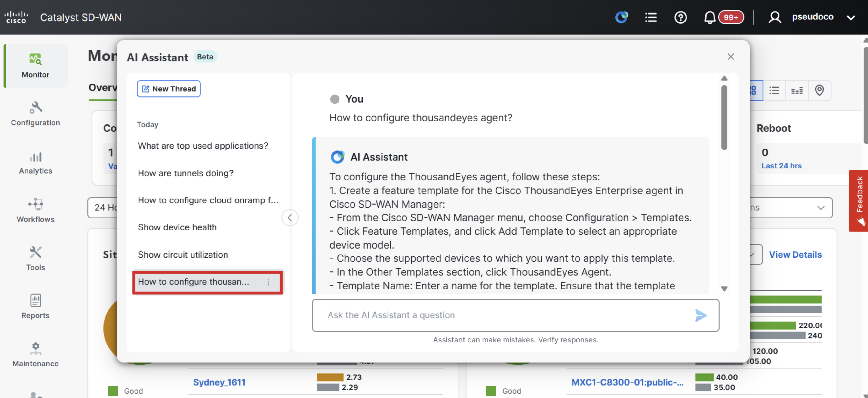Click the chat scrollbar thumb
This screenshot has height=398, width=868.
[724, 117]
